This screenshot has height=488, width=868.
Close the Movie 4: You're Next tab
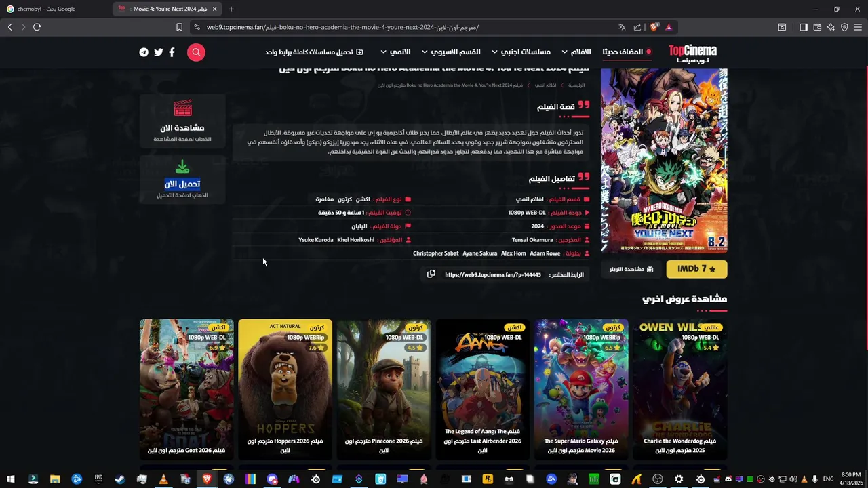[x=215, y=9]
